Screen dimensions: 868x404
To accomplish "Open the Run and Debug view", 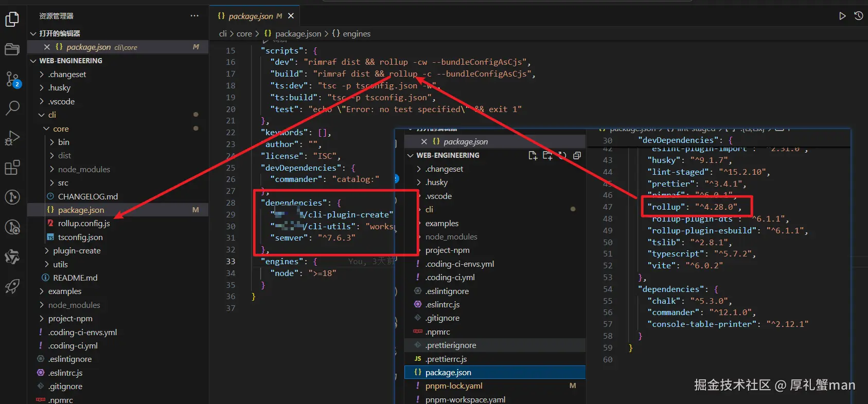I will coord(12,138).
